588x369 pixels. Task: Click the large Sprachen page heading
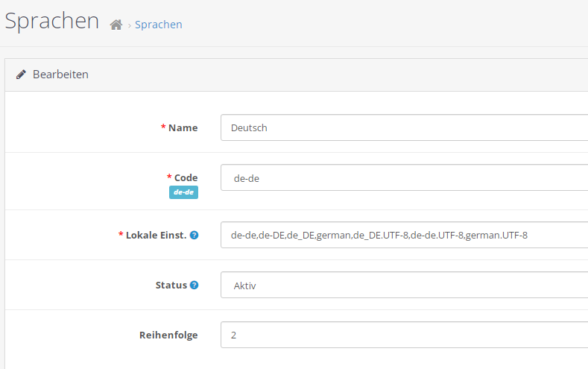click(52, 21)
